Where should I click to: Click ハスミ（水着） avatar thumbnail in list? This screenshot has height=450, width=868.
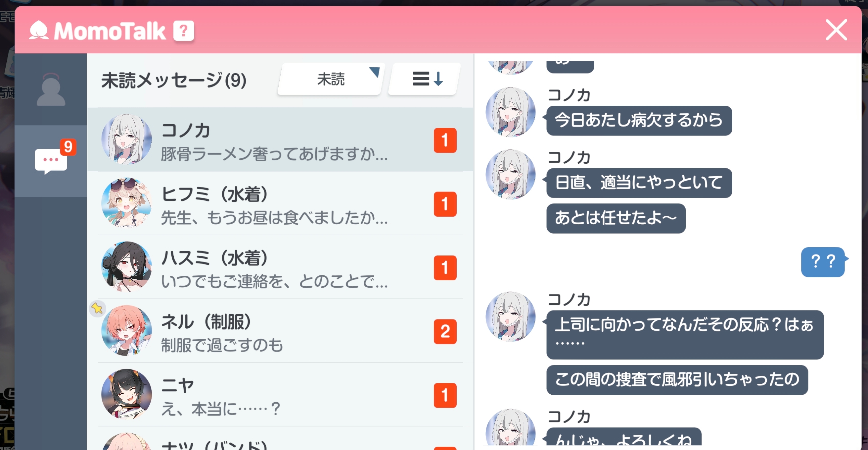tap(126, 266)
